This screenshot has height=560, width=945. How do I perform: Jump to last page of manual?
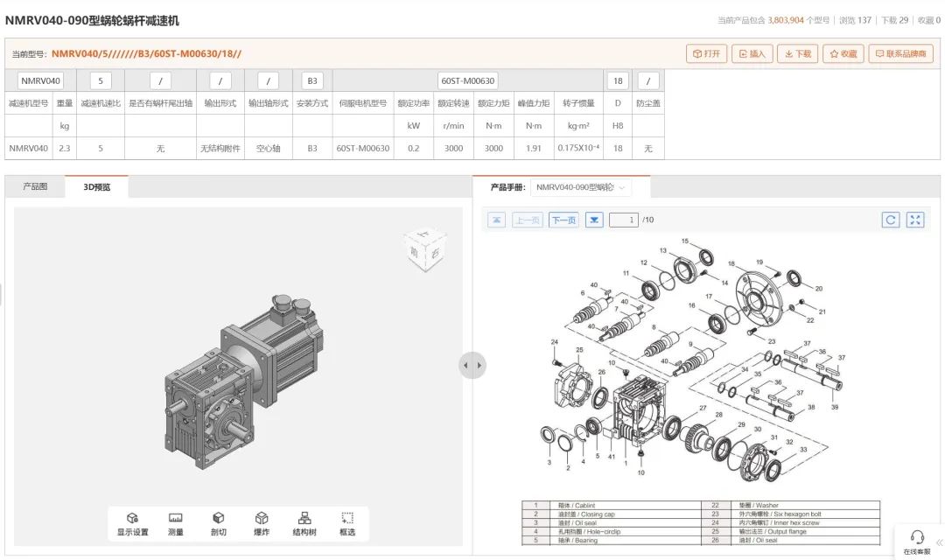pyautogui.click(x=594, y=220)
